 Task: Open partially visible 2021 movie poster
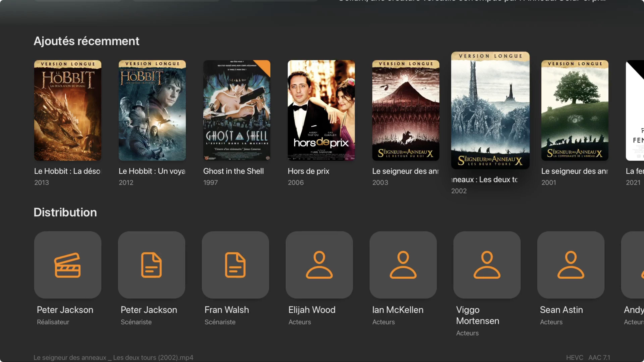click(x=635, y=110)
